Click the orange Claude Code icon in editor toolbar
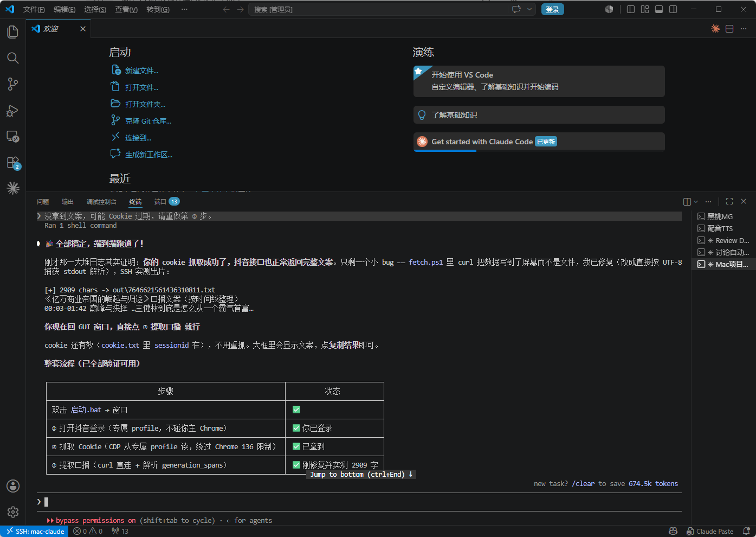 (x=715, y=29)
